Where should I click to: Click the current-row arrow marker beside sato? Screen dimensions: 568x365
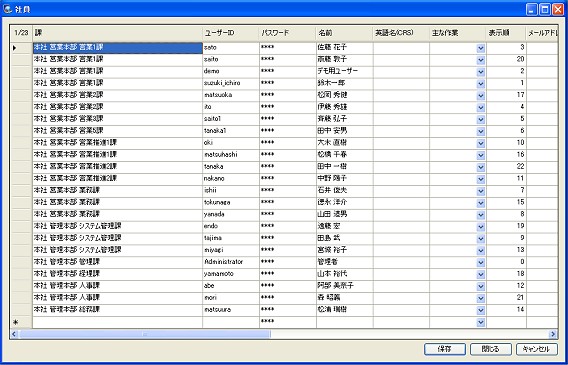click(15, 47)
